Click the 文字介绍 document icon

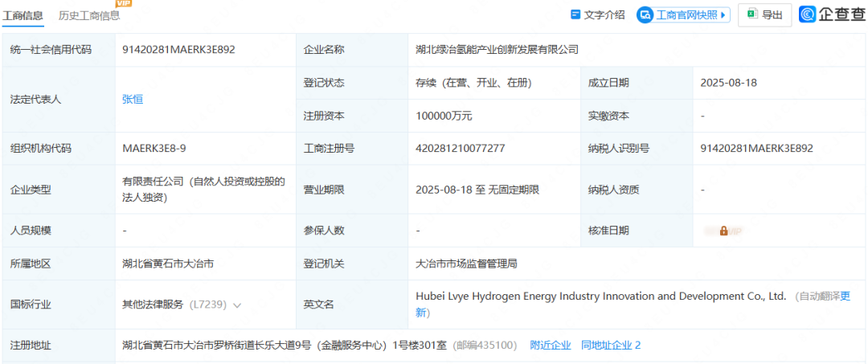click(575, 14)
